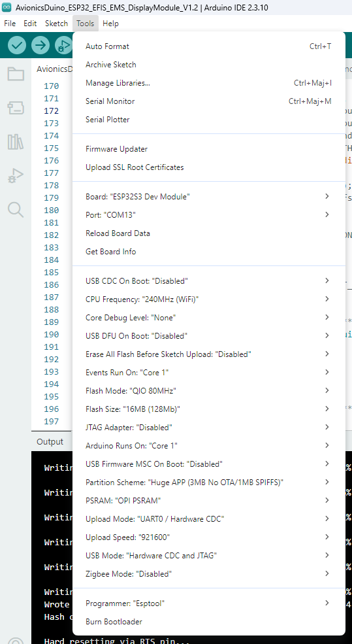Expand the Core Debug Level submenu
352x644 pixels.
(x=209, y=318)
